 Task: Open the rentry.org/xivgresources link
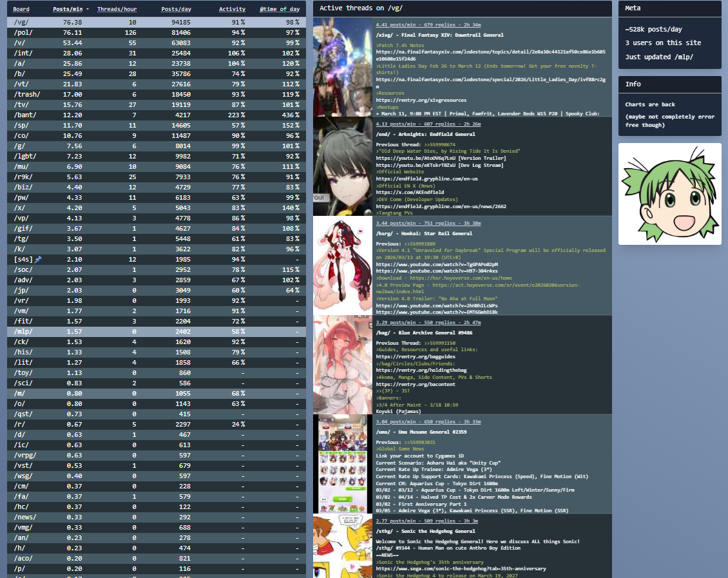tap(421, 101)
